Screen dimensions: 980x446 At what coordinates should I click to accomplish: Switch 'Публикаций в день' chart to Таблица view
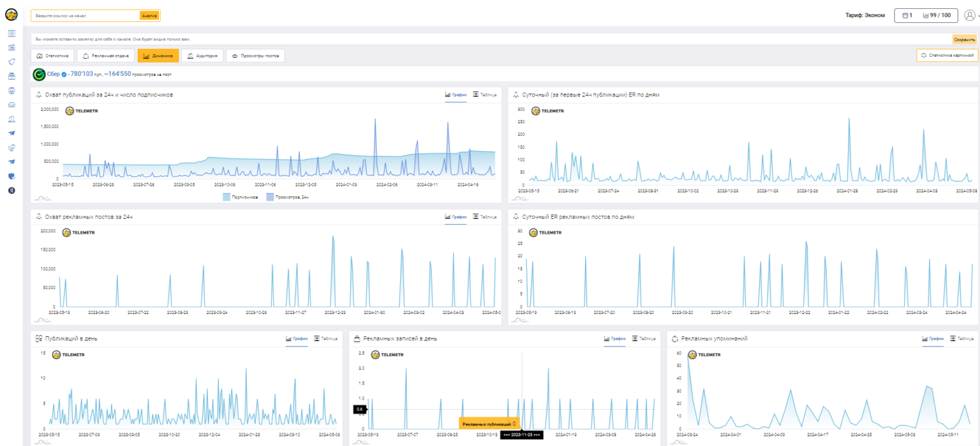325,339
